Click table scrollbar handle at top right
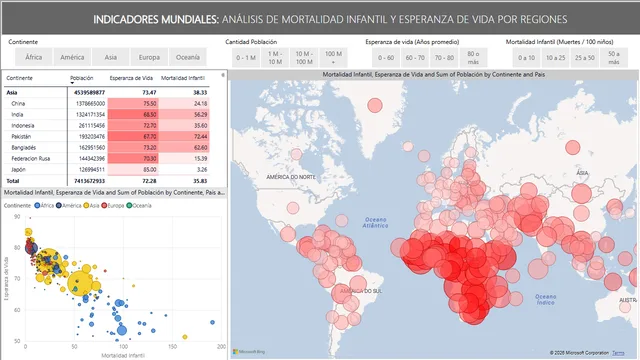Viewport: 640px width, 360px height. coord(223,75)
